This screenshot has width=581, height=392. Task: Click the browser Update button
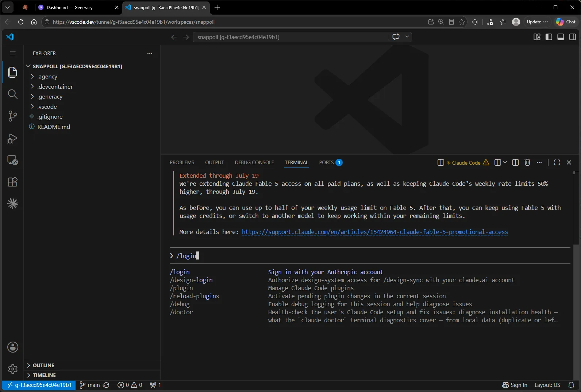tap(538, 22)
